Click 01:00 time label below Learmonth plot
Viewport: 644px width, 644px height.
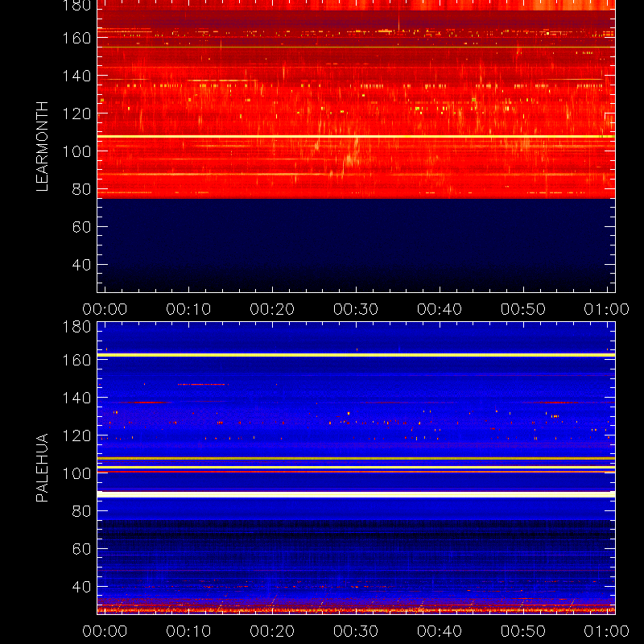click(x=607, y=309)
